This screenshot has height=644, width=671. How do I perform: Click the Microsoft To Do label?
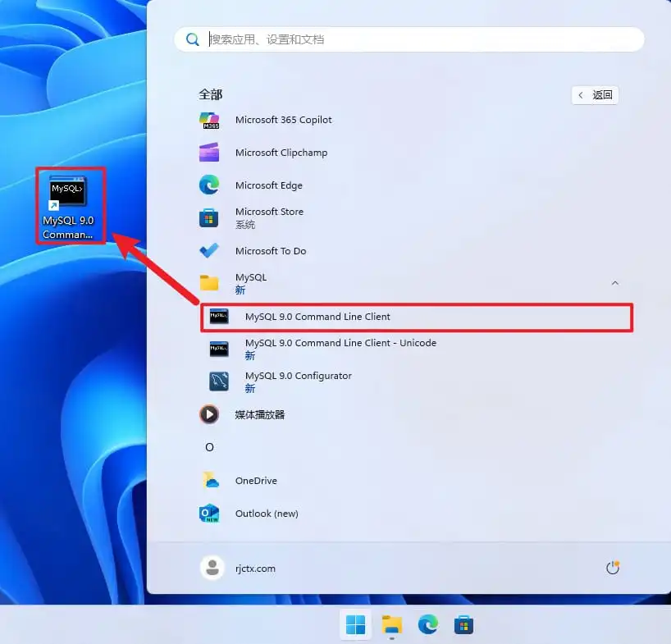click(271, 251)
